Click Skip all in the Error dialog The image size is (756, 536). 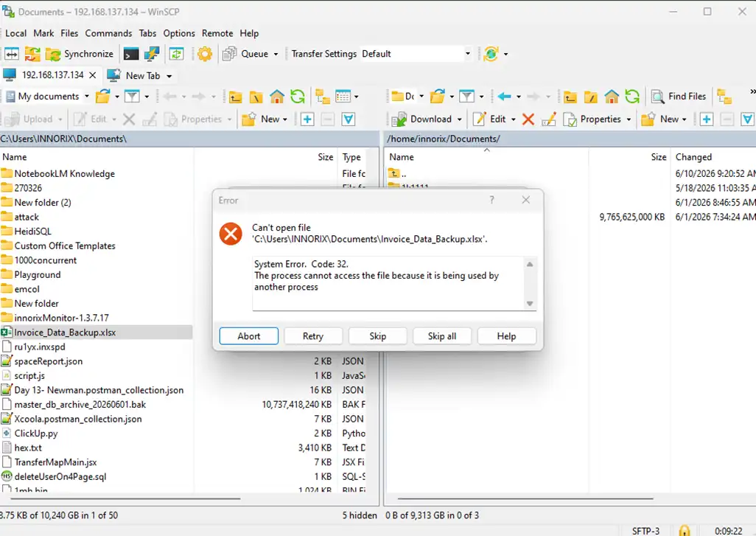point(441,335)
